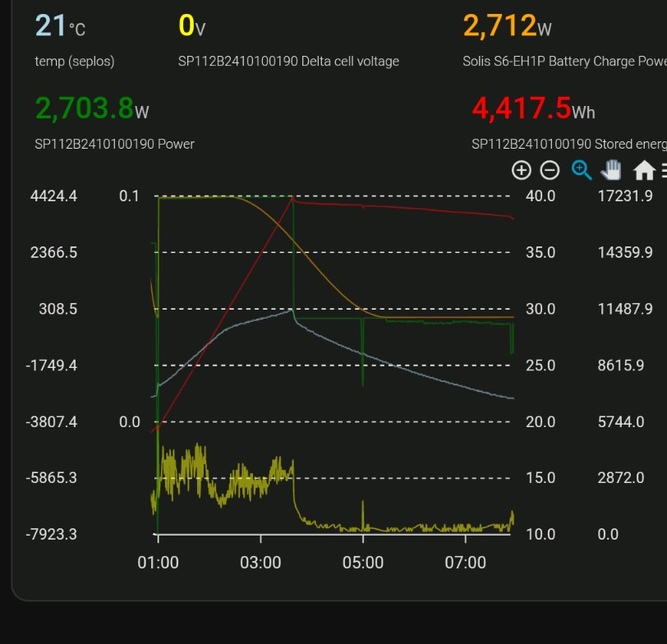This screenshot has height=644, width=667.
Task: Click the 17231.9 energy axis label
Action: pyautogui.click(x=625, y=196)
